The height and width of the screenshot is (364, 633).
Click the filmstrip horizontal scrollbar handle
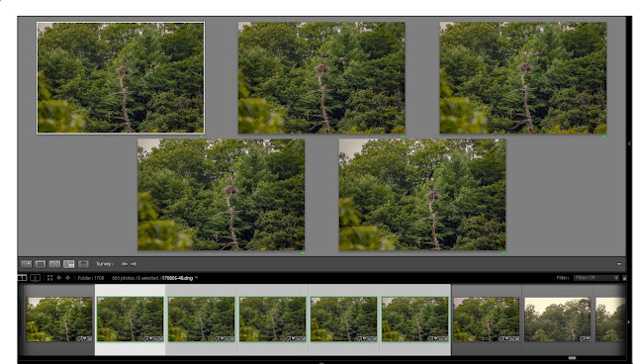coord(572,358)
